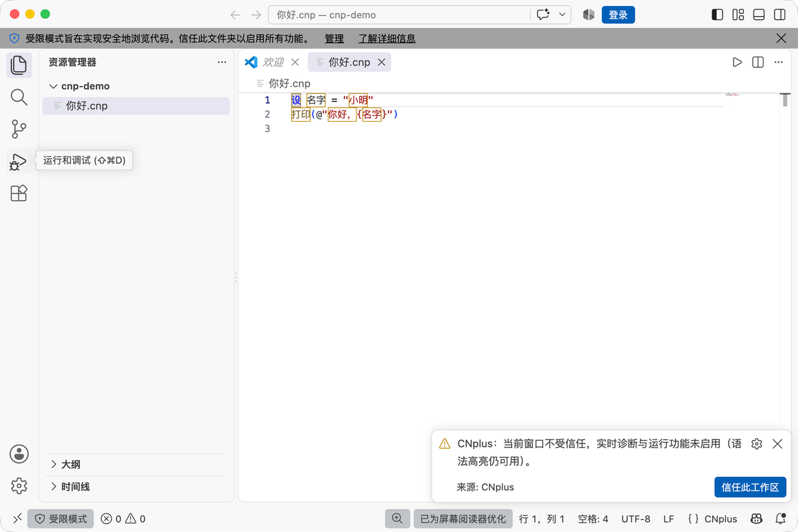Open the 管理 link in banner
The height and width of the screenshot is (532, 798).
click(x=334, y=39)
